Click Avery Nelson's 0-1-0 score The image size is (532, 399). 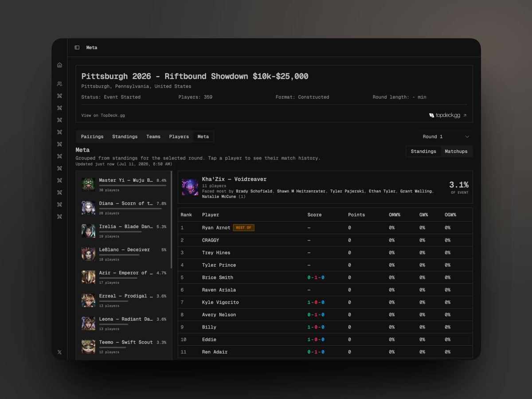[x=316, y=314]
